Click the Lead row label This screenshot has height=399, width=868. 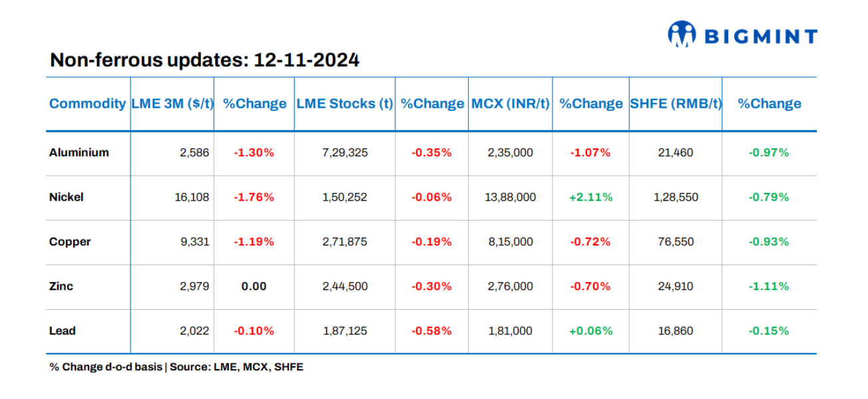[62, 331]
